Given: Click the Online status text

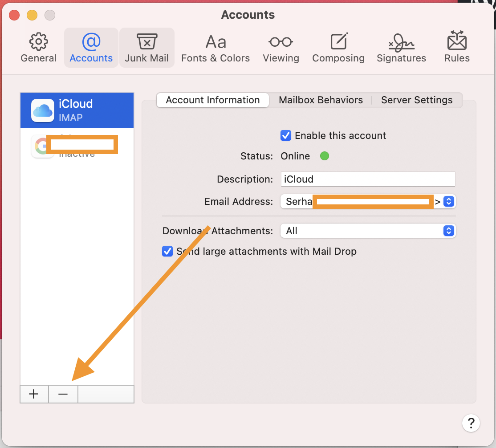Looking at the screenshot, I should coord(295,156).
